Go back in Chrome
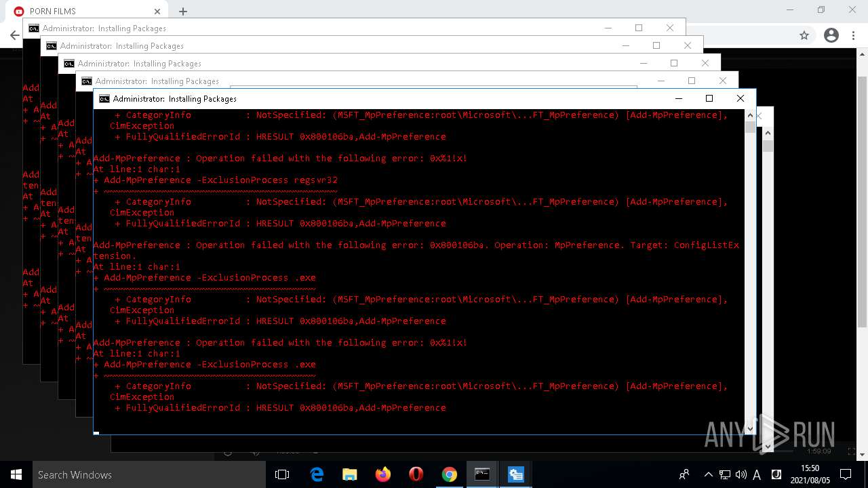The image size is (868, 488). point(14,35)
